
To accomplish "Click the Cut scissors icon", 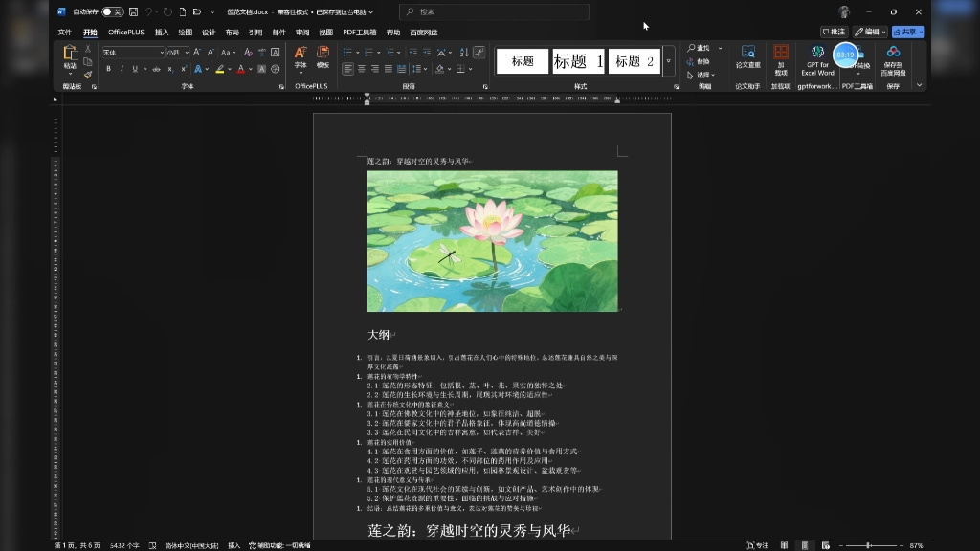I will (x=88, y=49).
